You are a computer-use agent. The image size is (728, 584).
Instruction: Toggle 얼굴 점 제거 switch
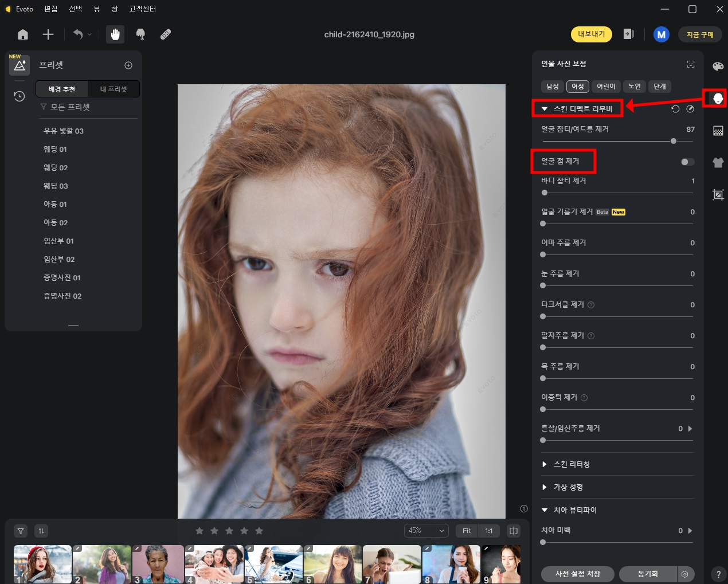click(x=687, y=162)
